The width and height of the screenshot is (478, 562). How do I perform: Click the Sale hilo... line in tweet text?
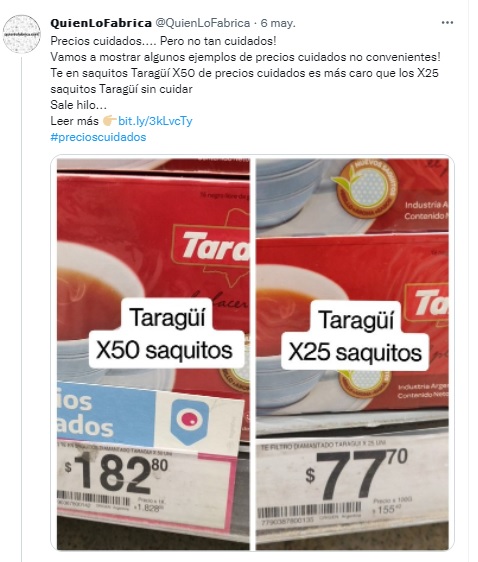(x=78, y=105)
